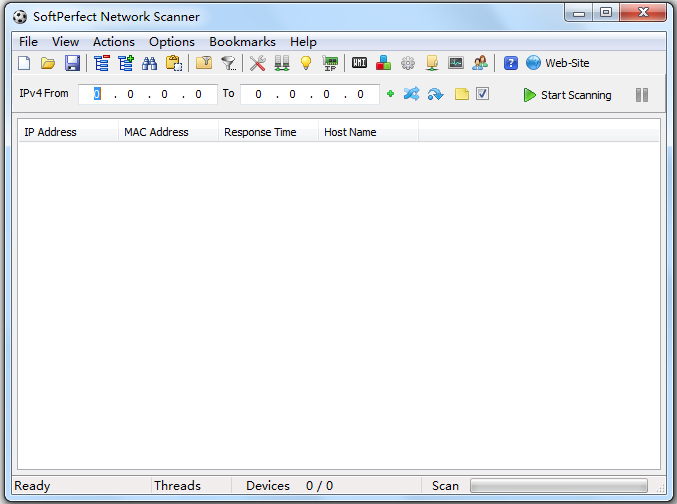Open options via wrench and screwdriver icon
Image resolution: width=677 pixels, height=504 pixels.
[x=258, y=63]
